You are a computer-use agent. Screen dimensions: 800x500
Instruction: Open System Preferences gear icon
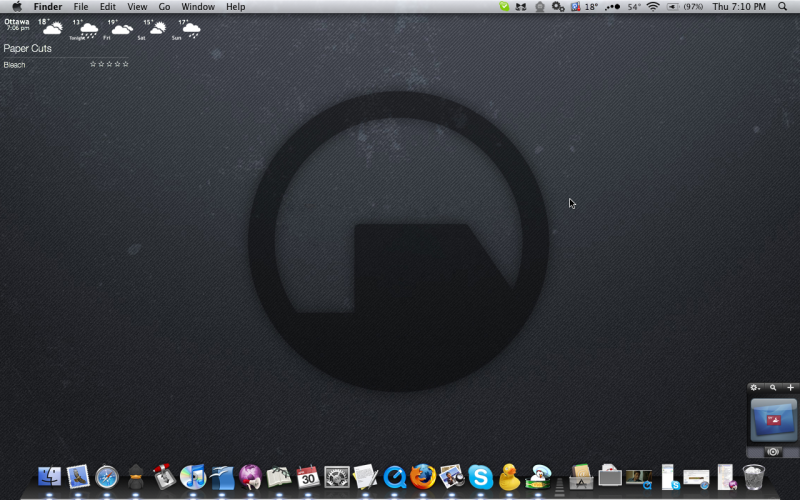(x=337, y=478)
